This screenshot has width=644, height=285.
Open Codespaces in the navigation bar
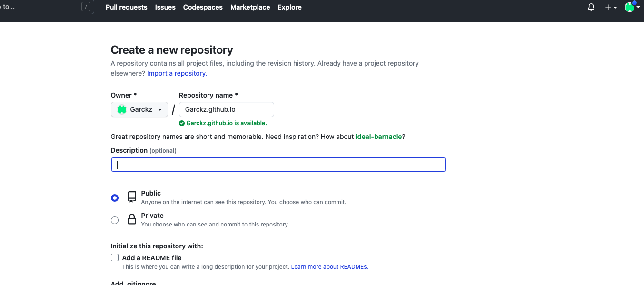click(x=203, y=7)
